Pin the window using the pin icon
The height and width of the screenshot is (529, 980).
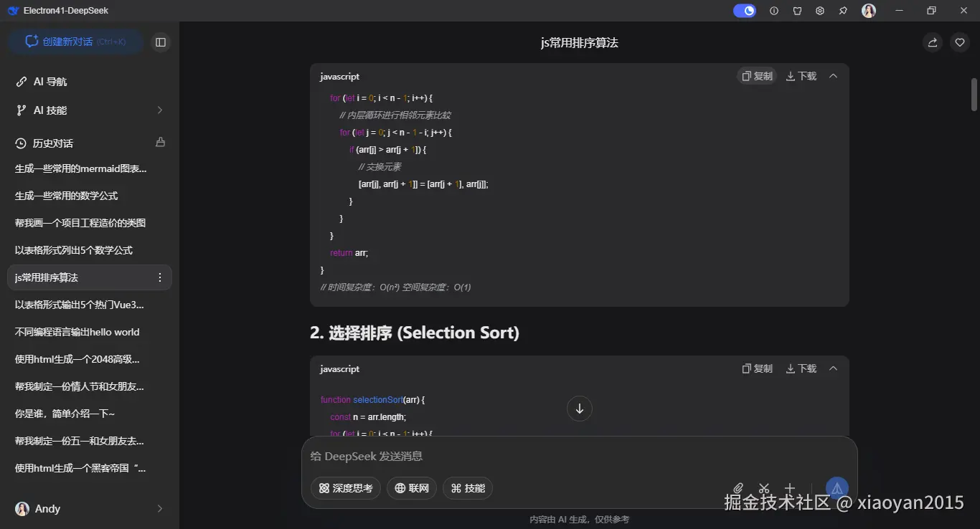pos(843,11)
